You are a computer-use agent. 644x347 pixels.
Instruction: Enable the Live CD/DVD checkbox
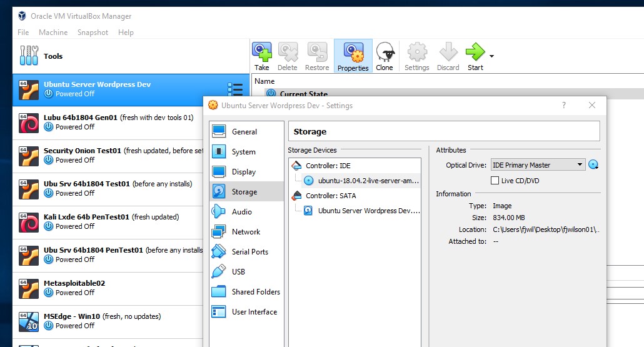495,180
